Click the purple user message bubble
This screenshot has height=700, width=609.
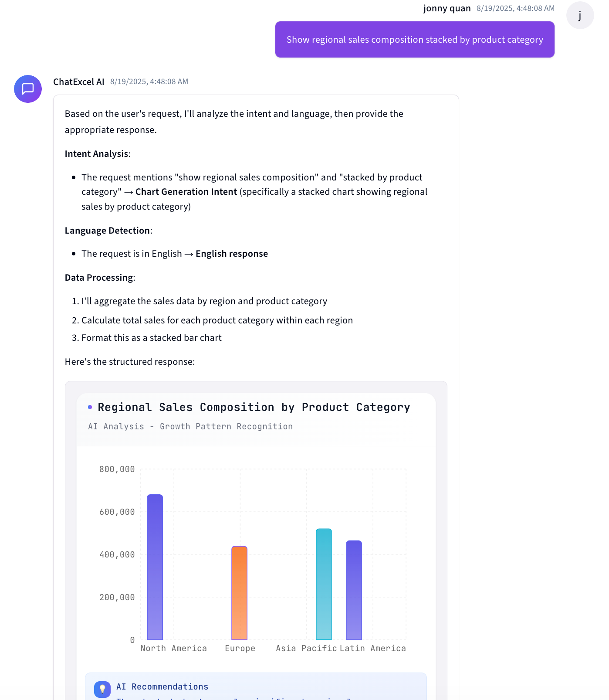tap(415, 39)
